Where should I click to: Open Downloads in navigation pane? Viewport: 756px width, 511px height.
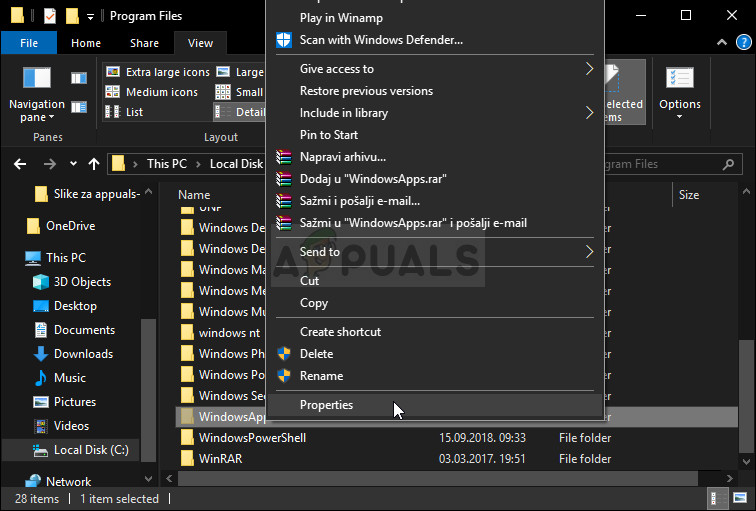pyautogui.click(x=73, y=354)
